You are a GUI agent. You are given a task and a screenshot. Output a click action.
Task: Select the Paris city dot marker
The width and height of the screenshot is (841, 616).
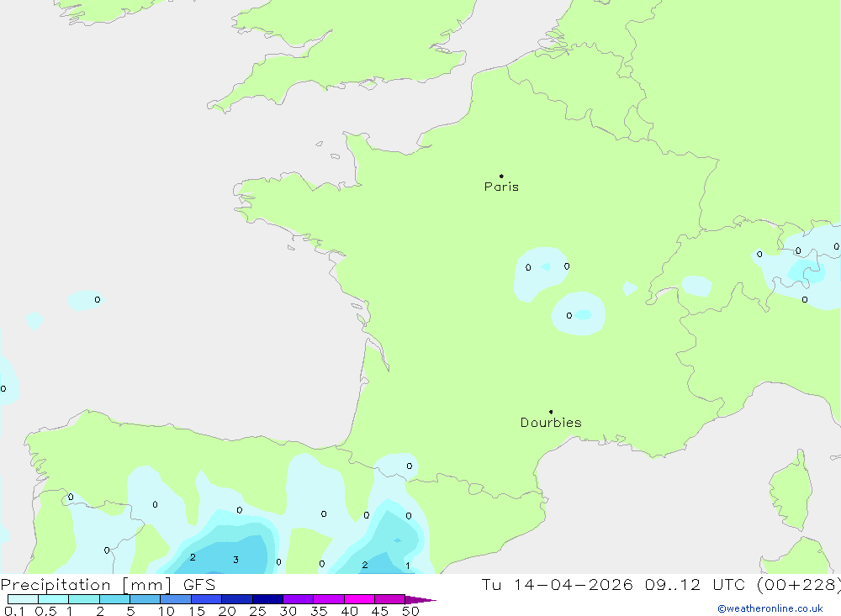[x=501, y=176]
